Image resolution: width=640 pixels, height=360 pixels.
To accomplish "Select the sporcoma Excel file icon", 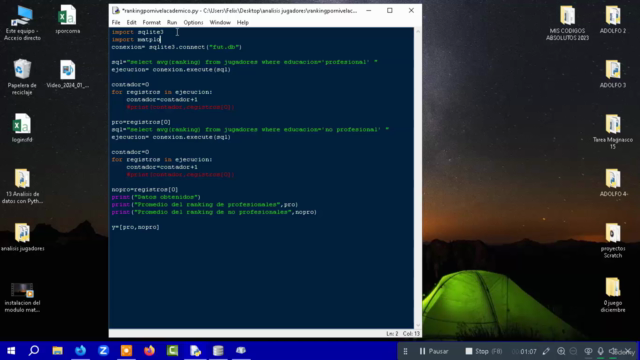I will (68, 19).
